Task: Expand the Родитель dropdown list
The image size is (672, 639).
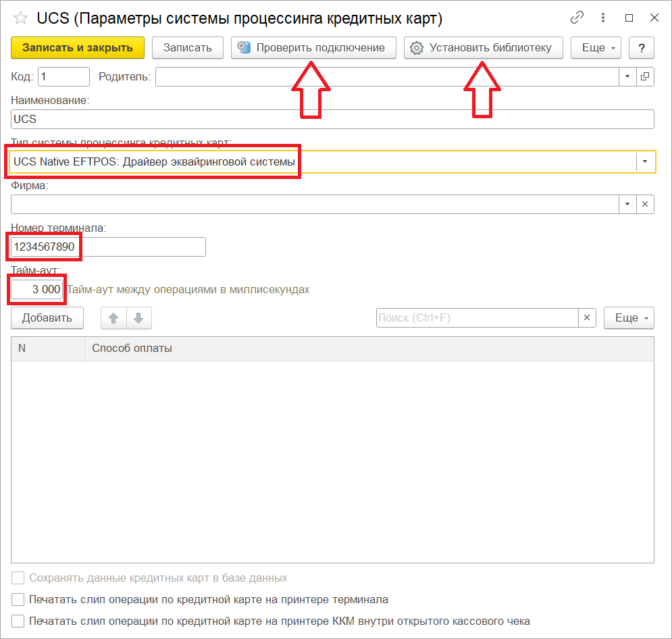Action: [x=627, y=77]
